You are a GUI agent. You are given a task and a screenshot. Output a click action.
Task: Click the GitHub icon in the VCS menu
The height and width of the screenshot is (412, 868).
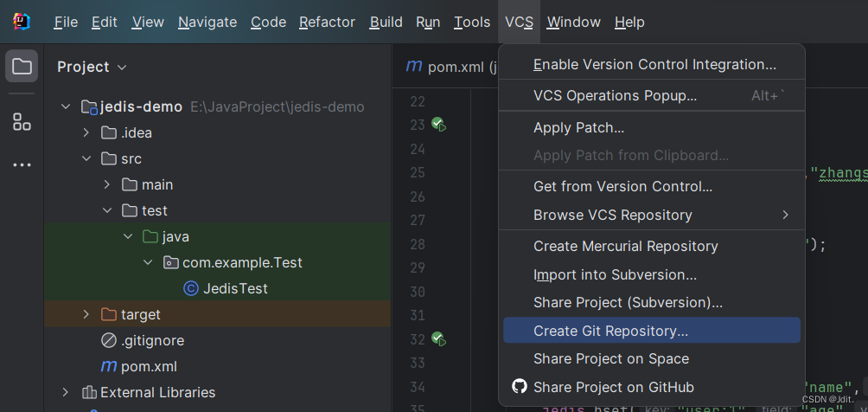519,387
